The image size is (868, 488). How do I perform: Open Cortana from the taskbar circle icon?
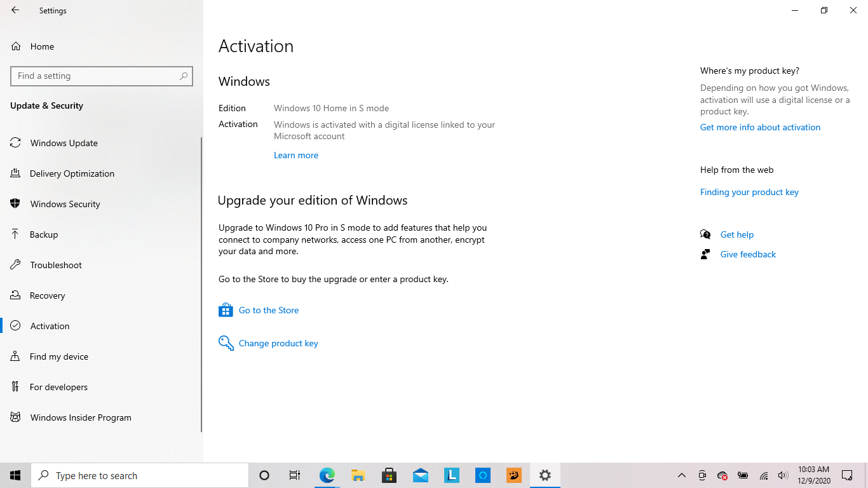264,475
